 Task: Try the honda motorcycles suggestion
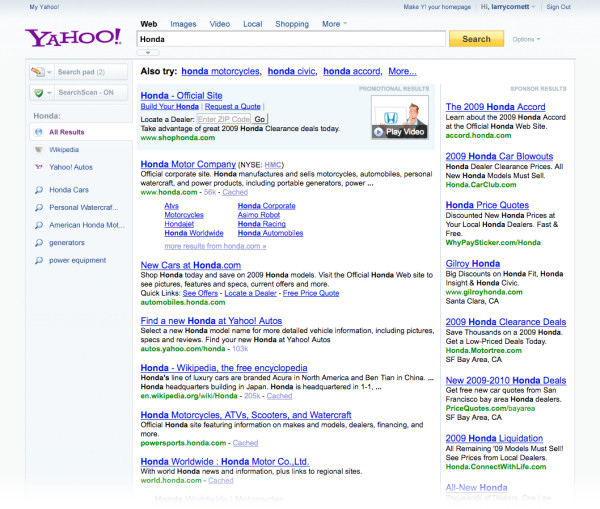[220, 71]
